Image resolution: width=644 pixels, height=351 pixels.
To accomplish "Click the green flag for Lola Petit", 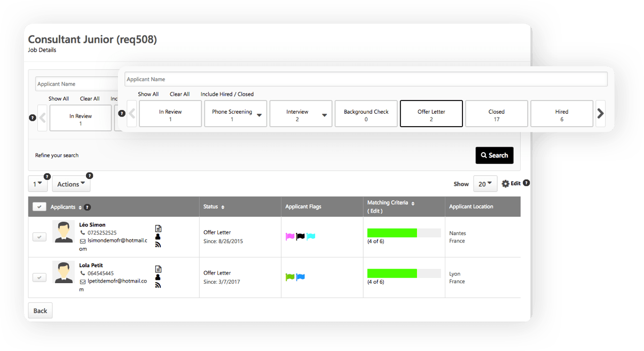I will click(x=290, y=277).
